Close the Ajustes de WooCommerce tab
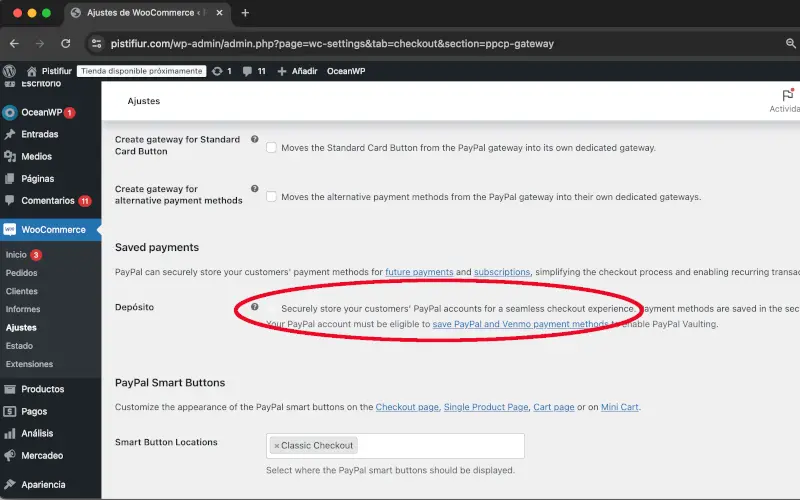800x500 pixels. pos(219,13)
